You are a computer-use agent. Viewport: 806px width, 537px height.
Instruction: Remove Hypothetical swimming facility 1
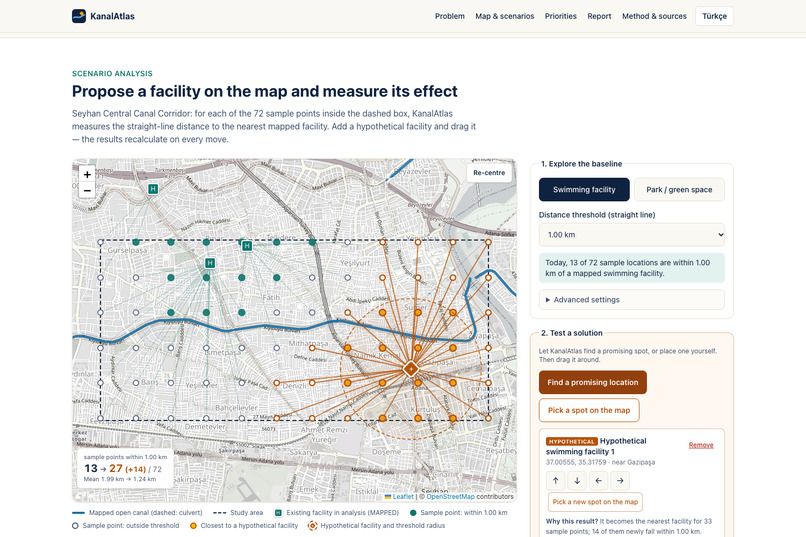pos(701,445)
